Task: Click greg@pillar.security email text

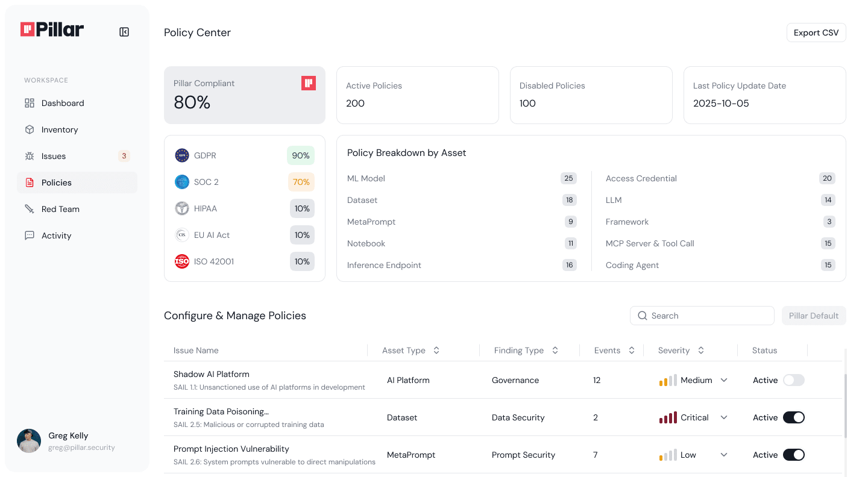Action: [81, 447]
